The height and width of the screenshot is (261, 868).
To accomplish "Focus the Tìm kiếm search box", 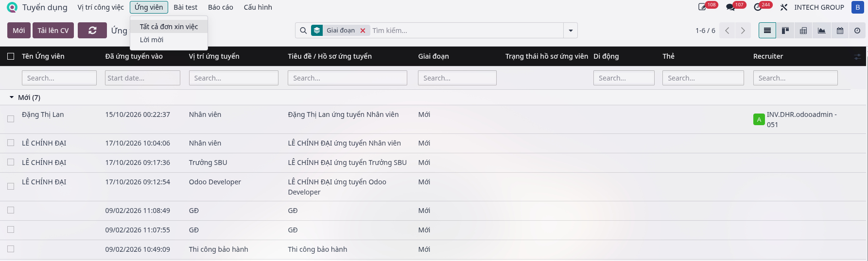I will click(x=467, y=31).
